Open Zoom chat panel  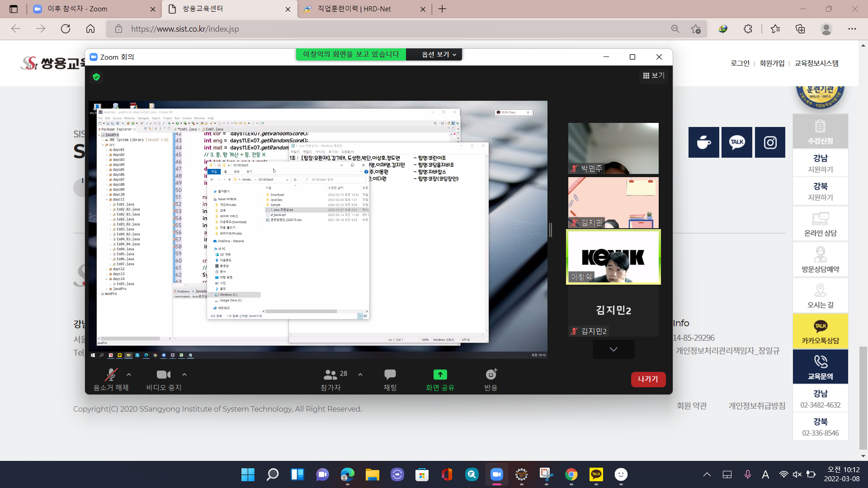tap(390, 380)
